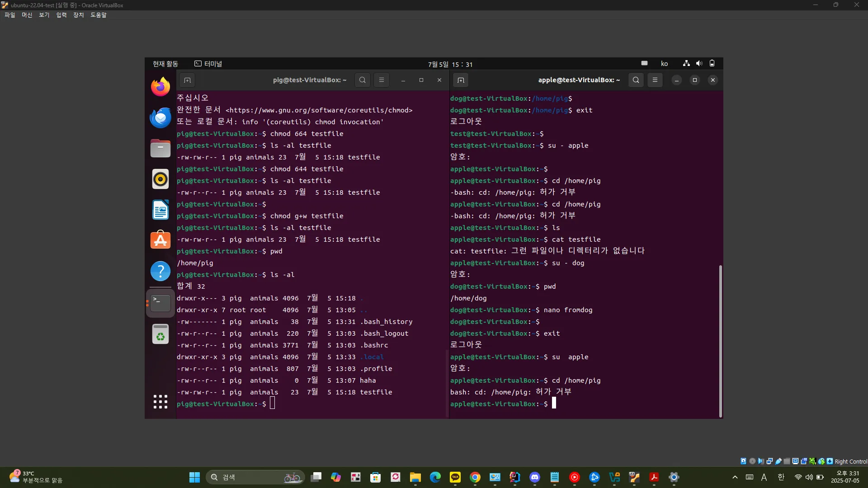Click the hard disk activity status icon
Viewport: 868px width, 488px height.
[743, 461]
